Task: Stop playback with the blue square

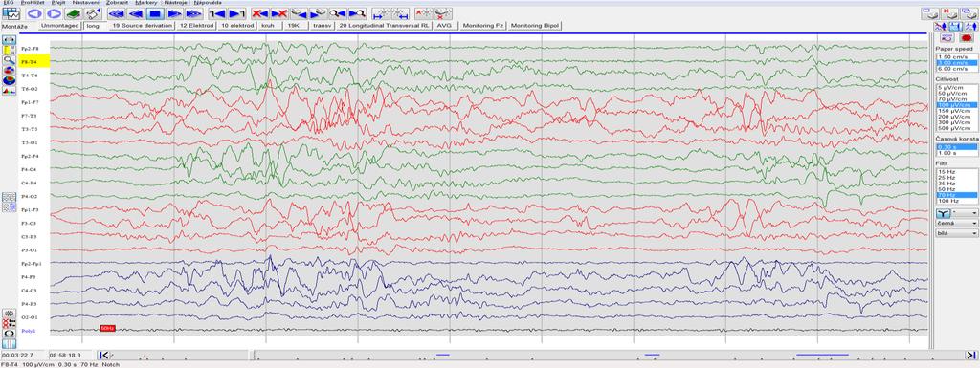Action: pyautogui.click(x=156, y=13)
